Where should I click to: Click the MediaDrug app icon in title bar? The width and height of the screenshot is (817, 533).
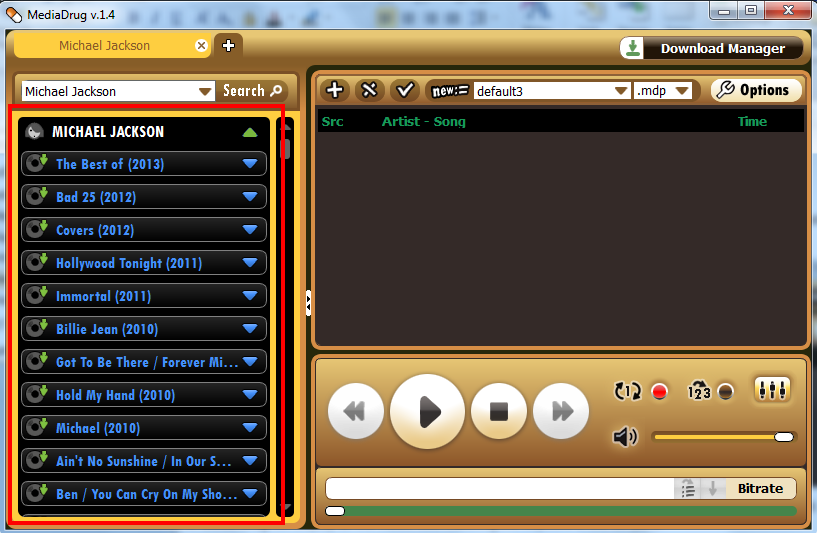14,15
